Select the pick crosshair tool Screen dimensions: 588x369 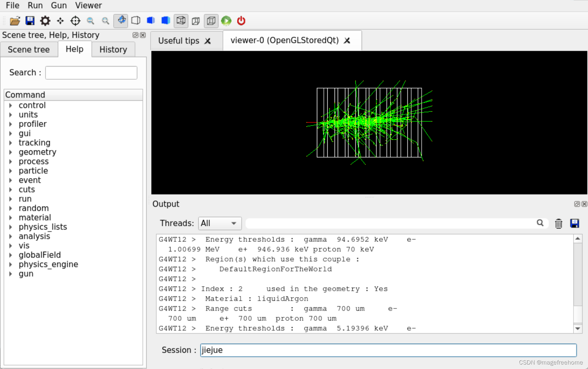[x=75, y=21]
